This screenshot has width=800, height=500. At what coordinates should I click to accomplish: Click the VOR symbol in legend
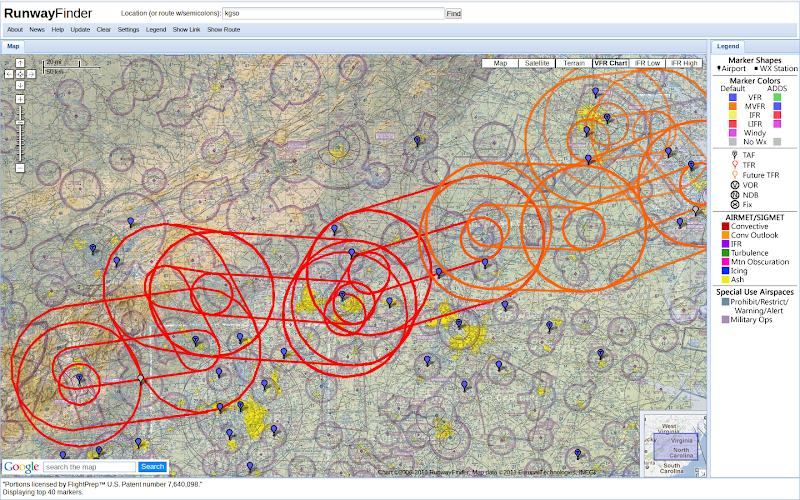tap(735, 185)
